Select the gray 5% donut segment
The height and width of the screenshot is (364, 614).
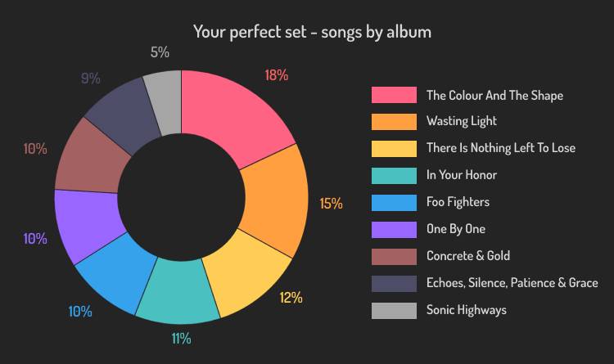165,101
